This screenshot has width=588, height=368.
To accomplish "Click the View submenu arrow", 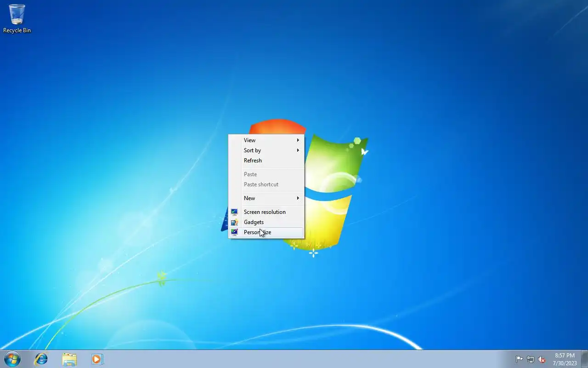I will coord(298,140).
